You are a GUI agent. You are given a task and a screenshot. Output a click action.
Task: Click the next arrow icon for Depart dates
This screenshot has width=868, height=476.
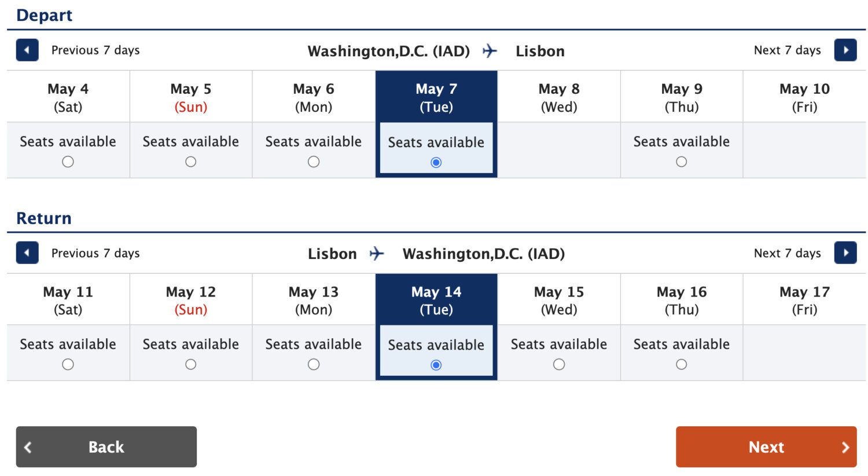click(845, 50)
